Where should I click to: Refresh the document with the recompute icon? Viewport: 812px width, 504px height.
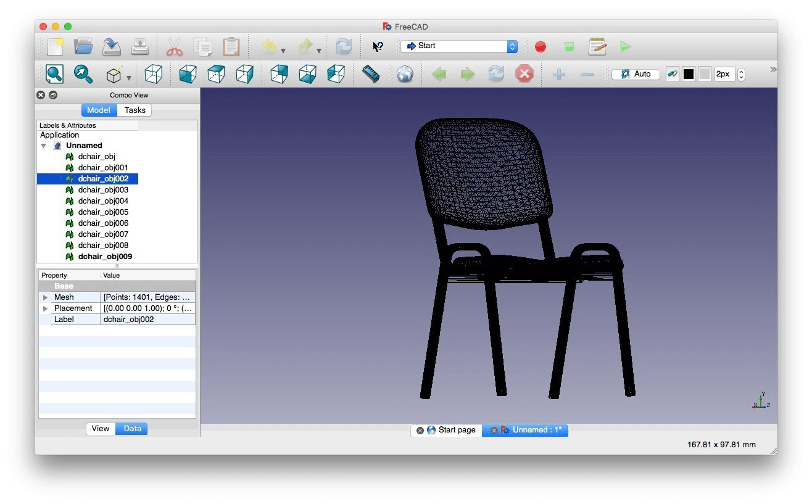[344, 46]
